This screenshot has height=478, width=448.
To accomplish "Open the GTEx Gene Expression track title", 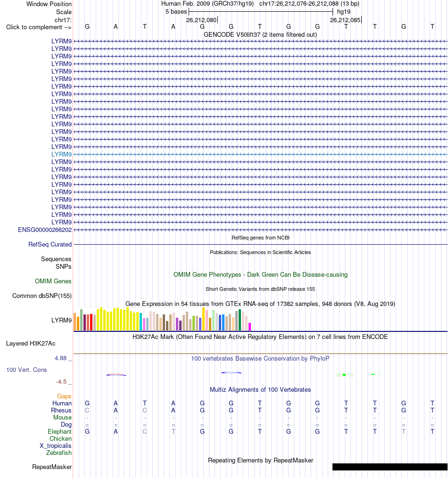I will pyautogui.click(x=260, y=304).
